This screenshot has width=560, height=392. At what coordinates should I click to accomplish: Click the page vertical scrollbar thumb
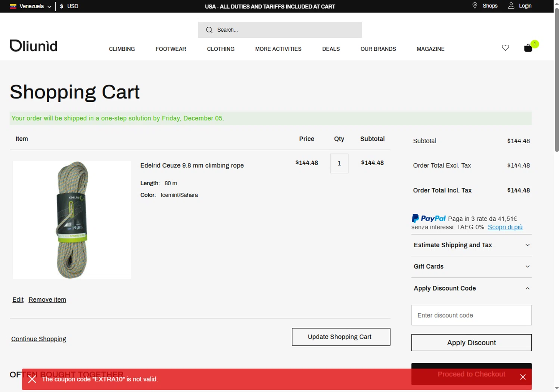557,79
